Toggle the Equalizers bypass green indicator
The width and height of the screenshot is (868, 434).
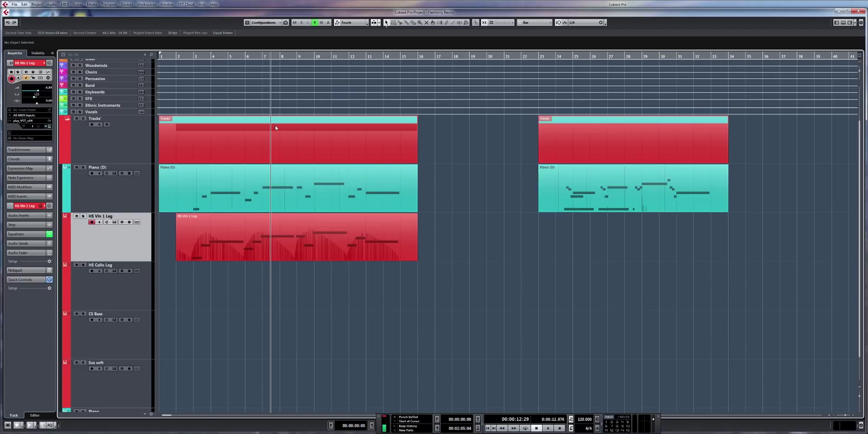(49, 234)
